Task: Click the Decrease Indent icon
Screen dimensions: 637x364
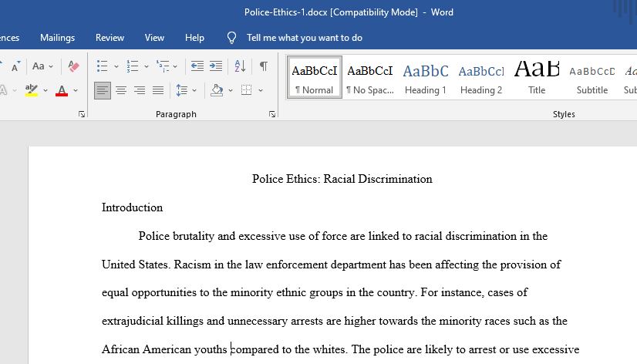Action: tap(197, 66)
